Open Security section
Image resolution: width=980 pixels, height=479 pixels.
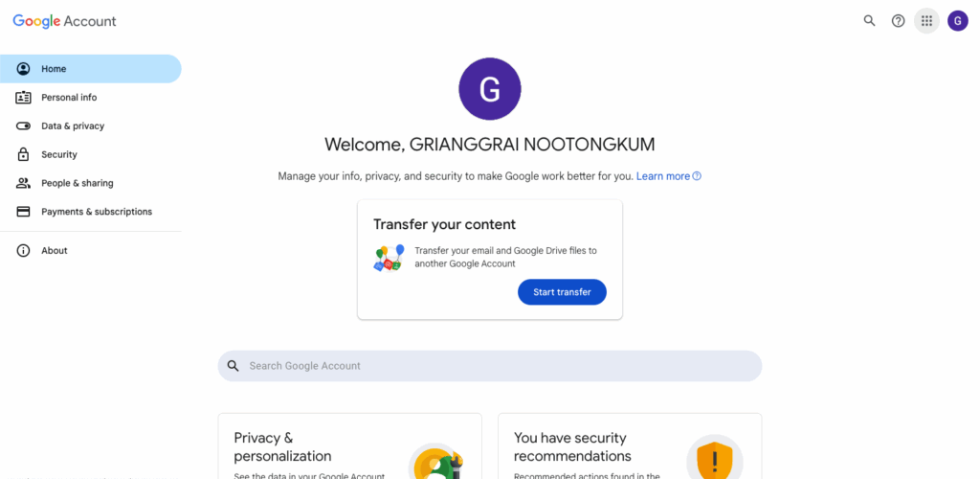[91, 154]
